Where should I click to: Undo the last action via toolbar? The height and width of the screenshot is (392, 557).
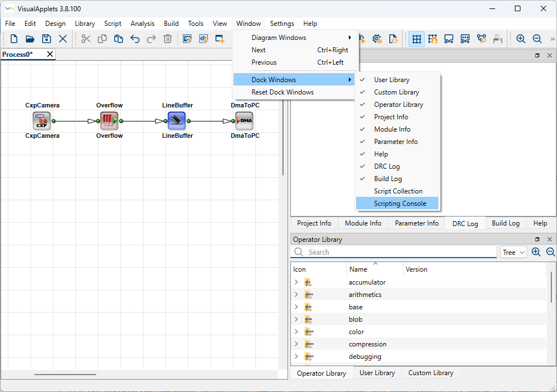coord(135,39)
